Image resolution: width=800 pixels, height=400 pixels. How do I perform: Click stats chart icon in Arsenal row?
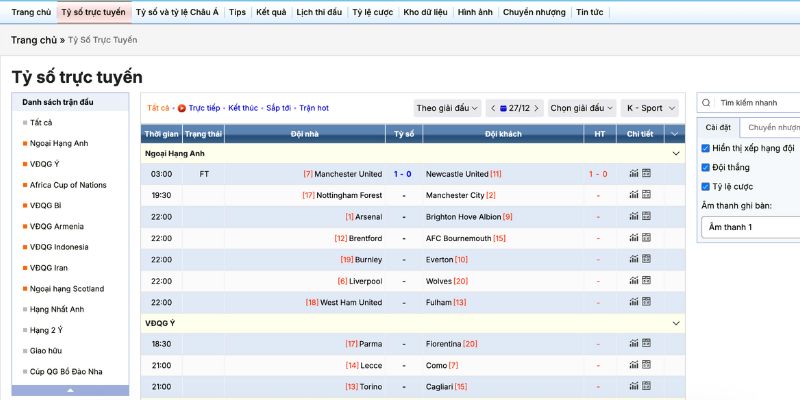(x=634, y=217)
